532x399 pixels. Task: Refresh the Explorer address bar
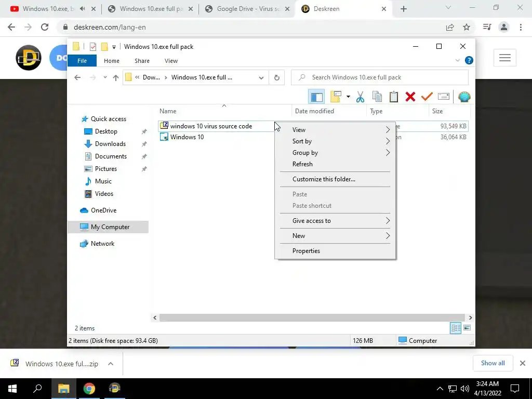(277, 78)
